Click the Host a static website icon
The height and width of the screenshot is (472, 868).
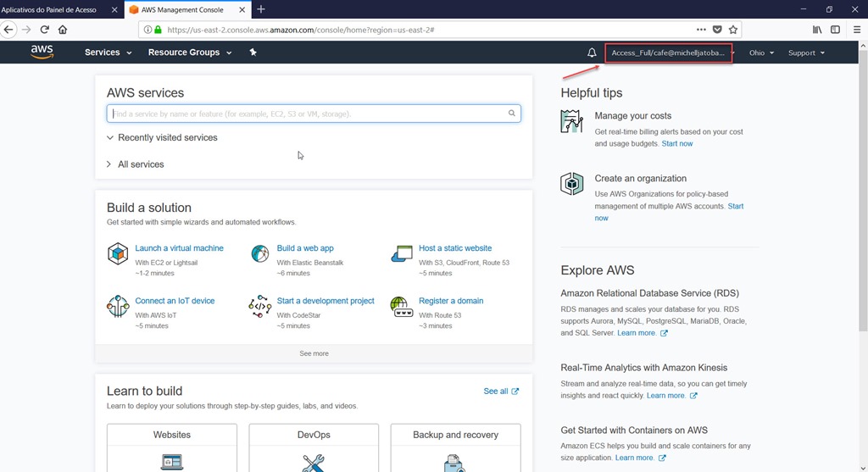click(x=402, y=253)
